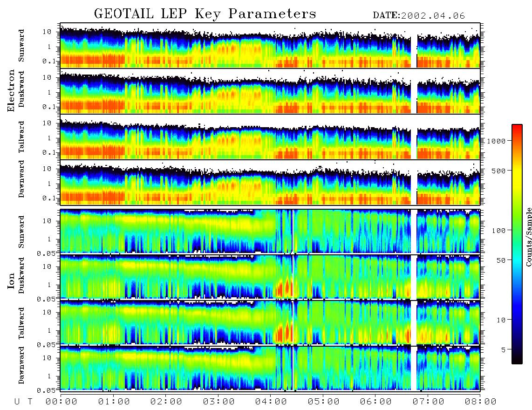Click the "U T" axis label
This screenshot has height=410, width=532.
click(23, 402)
